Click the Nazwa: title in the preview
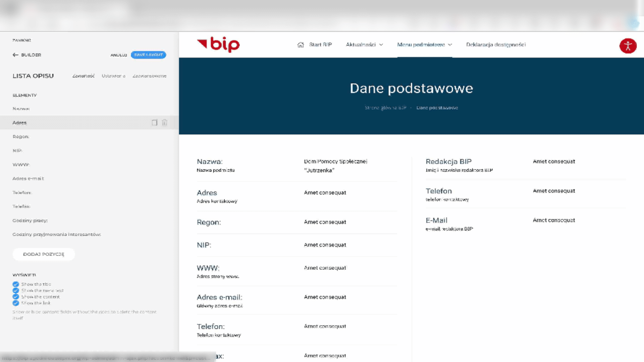644x362 pixels. [x=210, y=162]
